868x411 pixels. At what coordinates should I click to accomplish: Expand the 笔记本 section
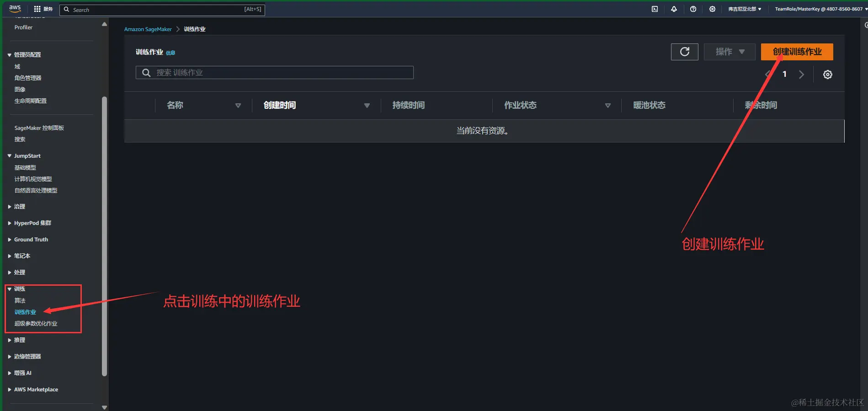[9, 256]
